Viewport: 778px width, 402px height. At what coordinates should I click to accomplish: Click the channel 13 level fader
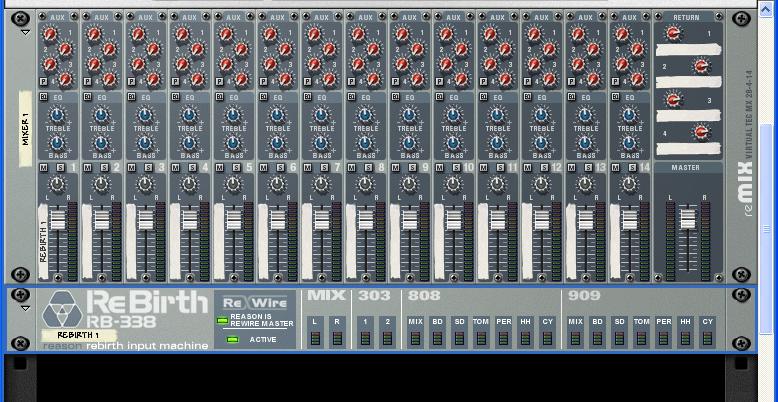[x=585, y=220]
